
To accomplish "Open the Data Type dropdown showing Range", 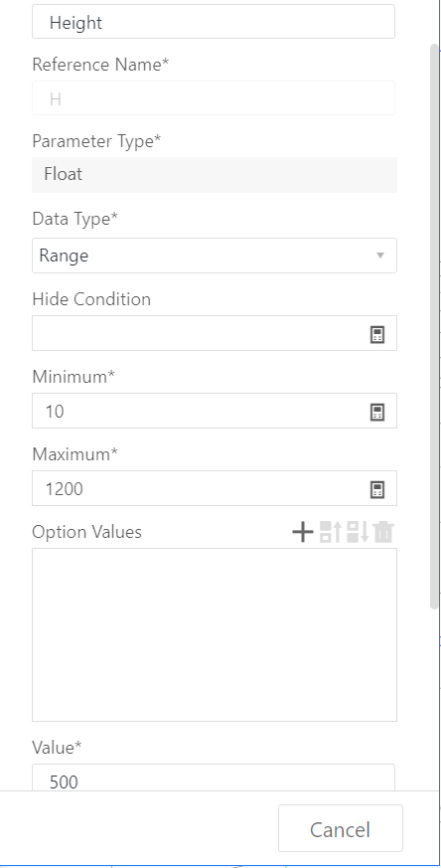I will tap(215, 256).
